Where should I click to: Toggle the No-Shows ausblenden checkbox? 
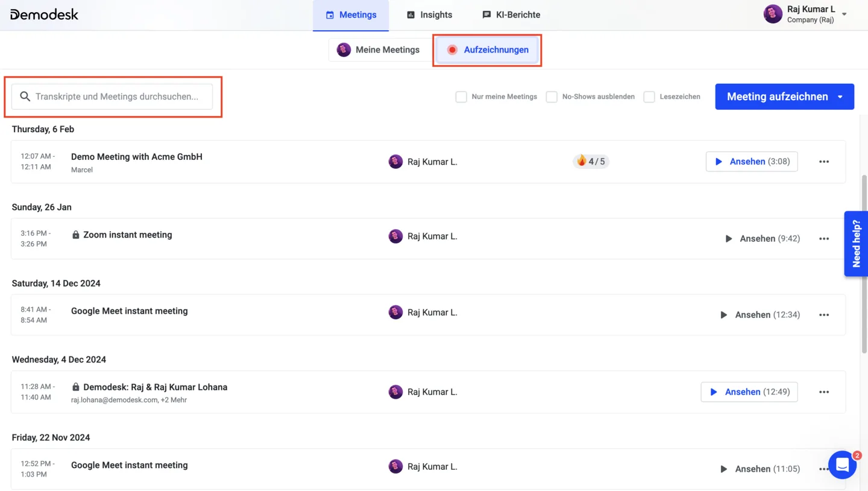click(552, 97)
